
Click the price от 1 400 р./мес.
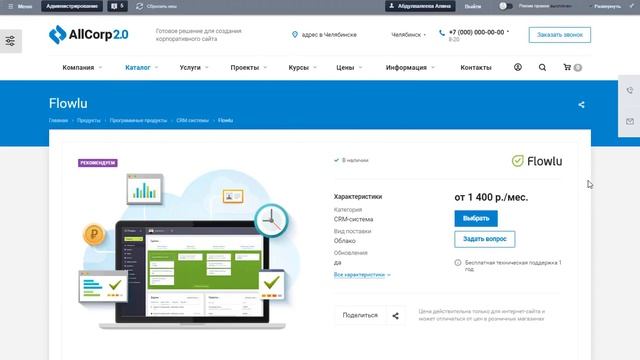[x=491, y=197]
